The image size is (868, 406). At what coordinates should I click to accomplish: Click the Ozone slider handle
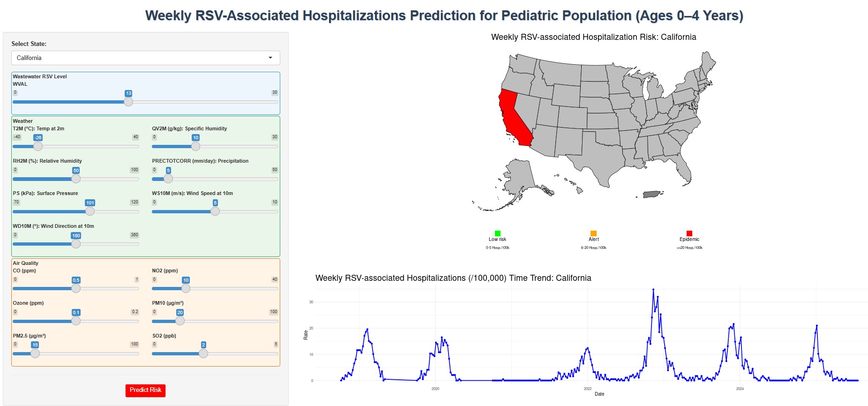point(76,321)
